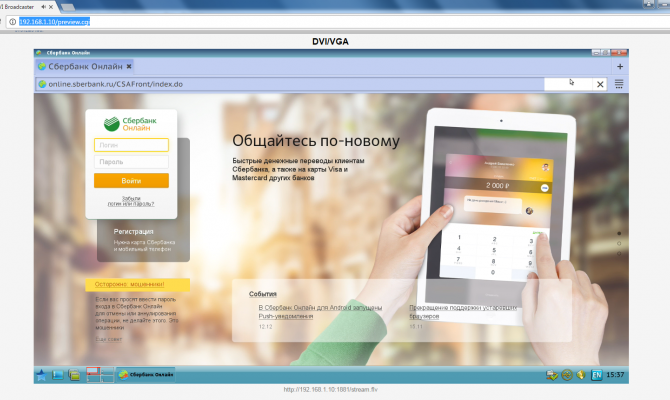Image resolution: width=670 pixels, height=400 pixels.
Task: Close the Broadcaster outer browser tab
Action: (51, 7)
